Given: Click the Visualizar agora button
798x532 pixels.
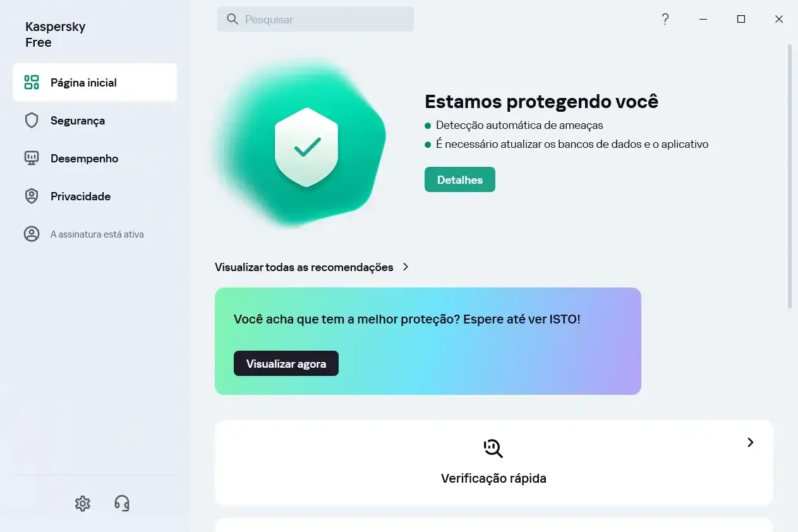Looking at the screenshot, I should (286, 363).
